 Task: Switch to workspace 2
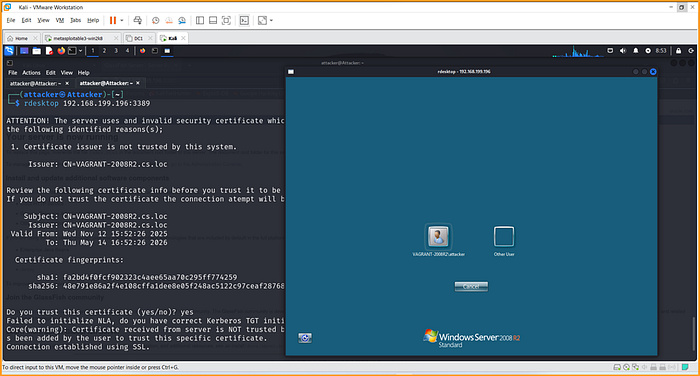[x=104, y=51]
